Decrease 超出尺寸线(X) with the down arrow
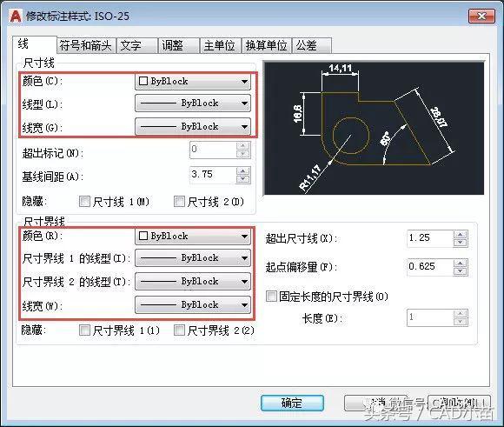This screenshot has width=504, height=427. (x=461, y=243)
